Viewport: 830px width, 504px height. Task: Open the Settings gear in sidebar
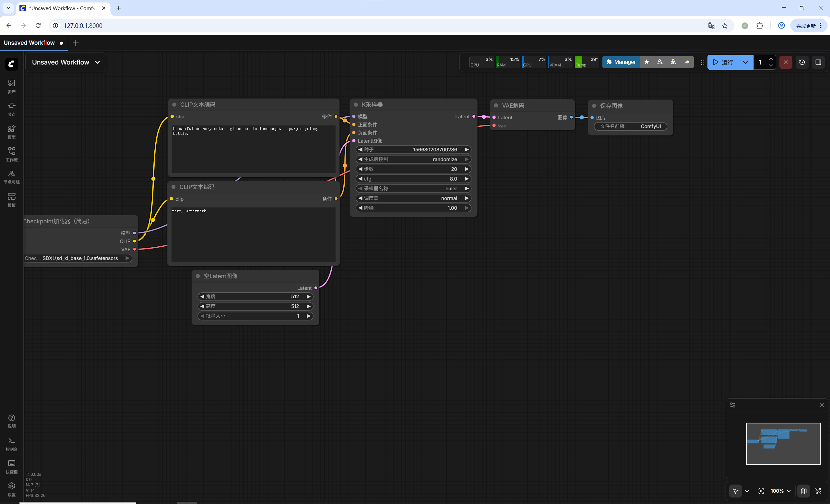(x=11, y=489)
